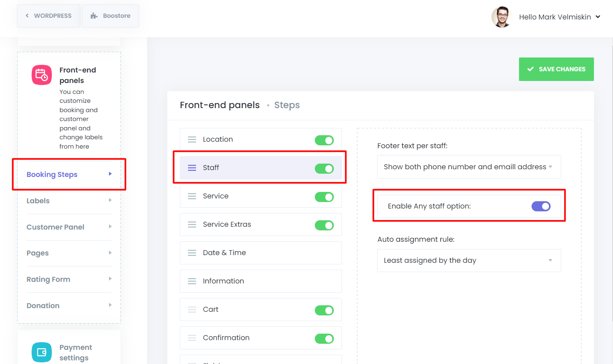The width and height of the screenshot is (613, 364).
Task: Click the user profile avatar
Action: click(x=502, y=17)
